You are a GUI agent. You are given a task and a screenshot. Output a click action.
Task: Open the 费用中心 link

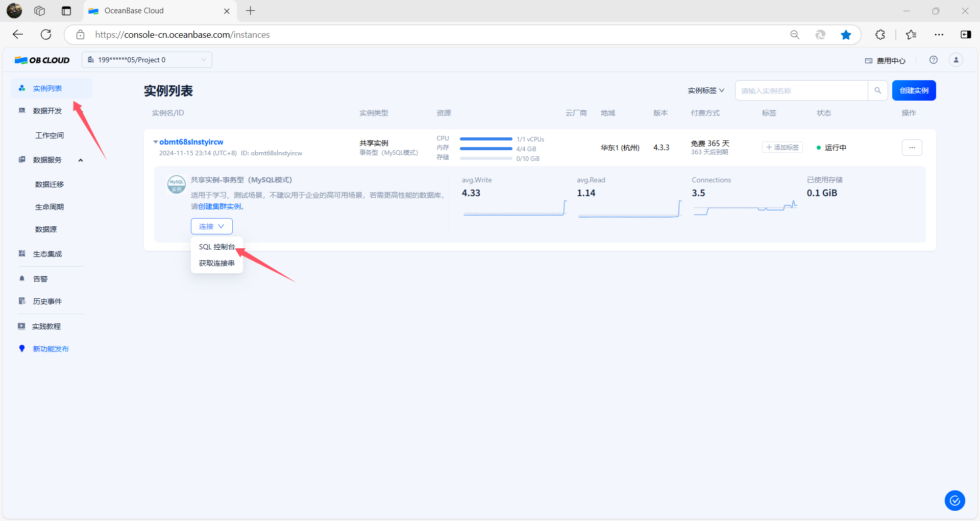coord(886,61)
